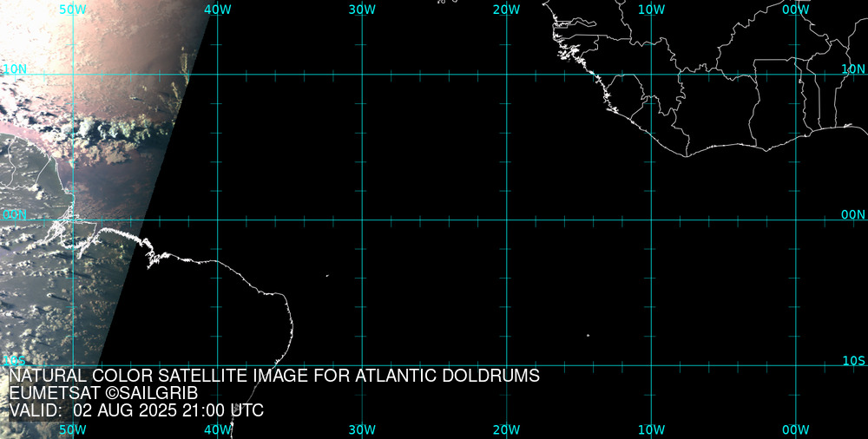Screen dimensions: 868x439
Task: Click the 'EUMETSAT ©SAILGRIB' credit line
Action: [x=103, y=393]
